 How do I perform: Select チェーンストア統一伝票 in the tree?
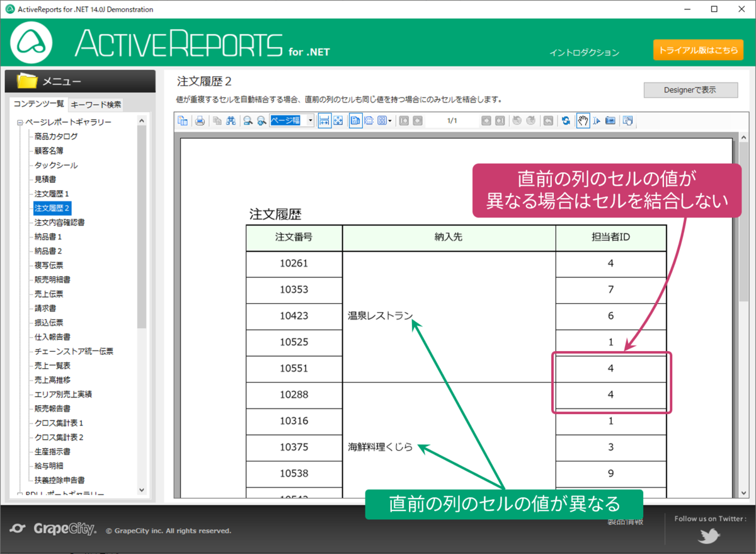[x=74, y=351]
